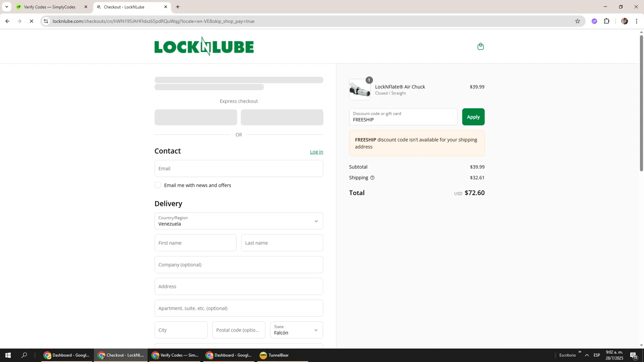Focus the Last name field
This screenshot has width=644, height=362.
(x=282, y=243)
